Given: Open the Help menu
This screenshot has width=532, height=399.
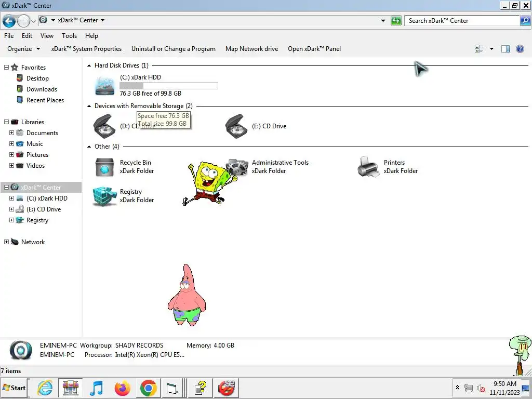Looking at the screenshot, I should point(91,36).
